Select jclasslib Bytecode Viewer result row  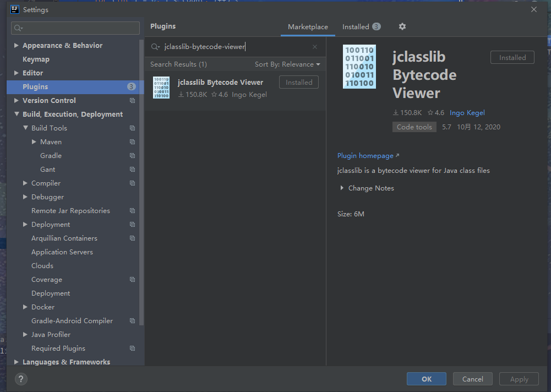pos(236,91)
